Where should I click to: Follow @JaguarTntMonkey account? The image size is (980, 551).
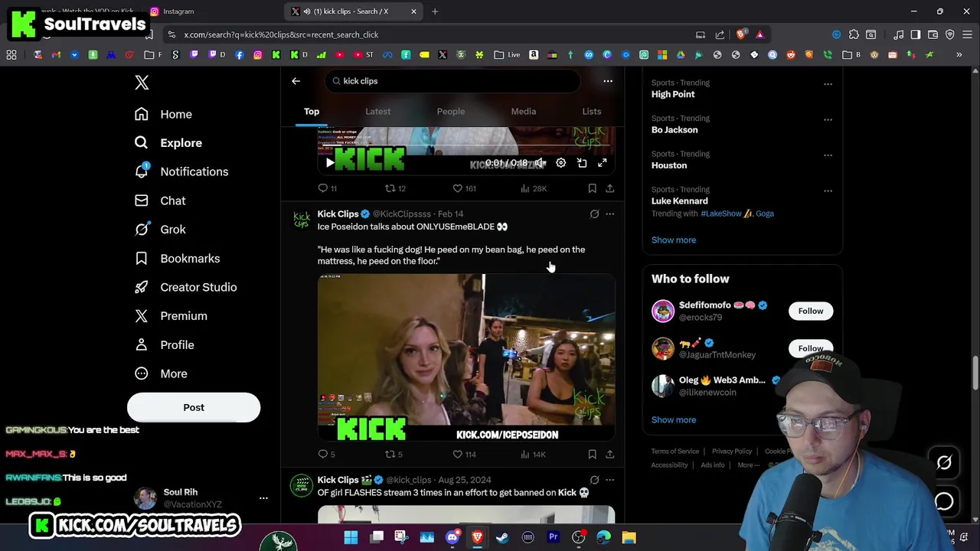coord(810,348)
